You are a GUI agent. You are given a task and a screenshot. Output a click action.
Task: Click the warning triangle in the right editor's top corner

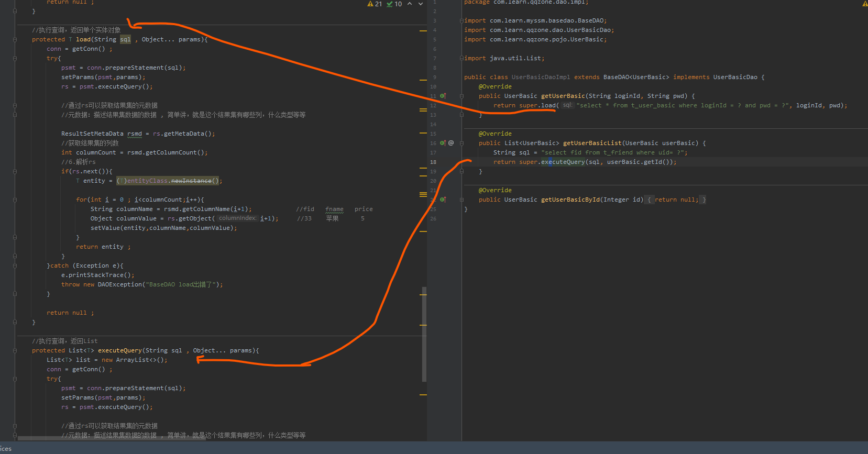865,4
